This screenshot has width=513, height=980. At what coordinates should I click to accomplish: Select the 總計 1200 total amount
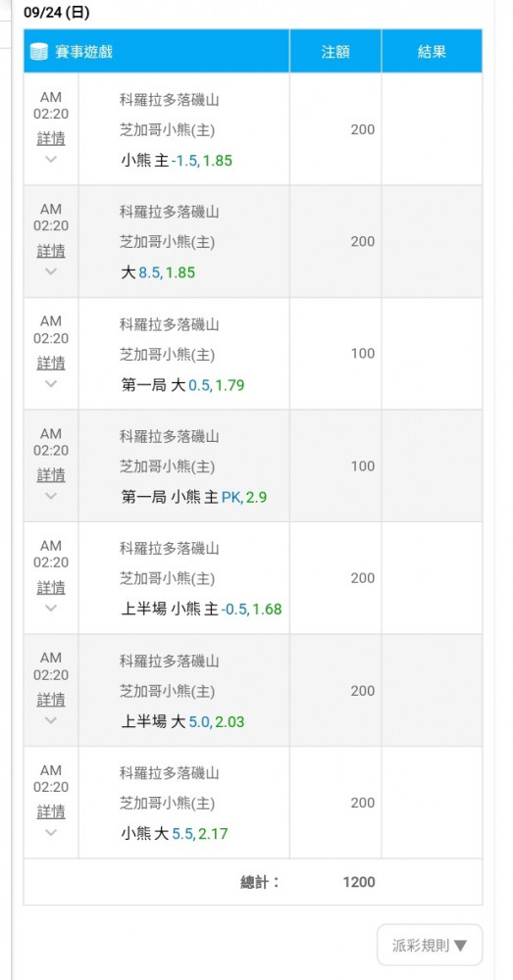pos(359,882)
